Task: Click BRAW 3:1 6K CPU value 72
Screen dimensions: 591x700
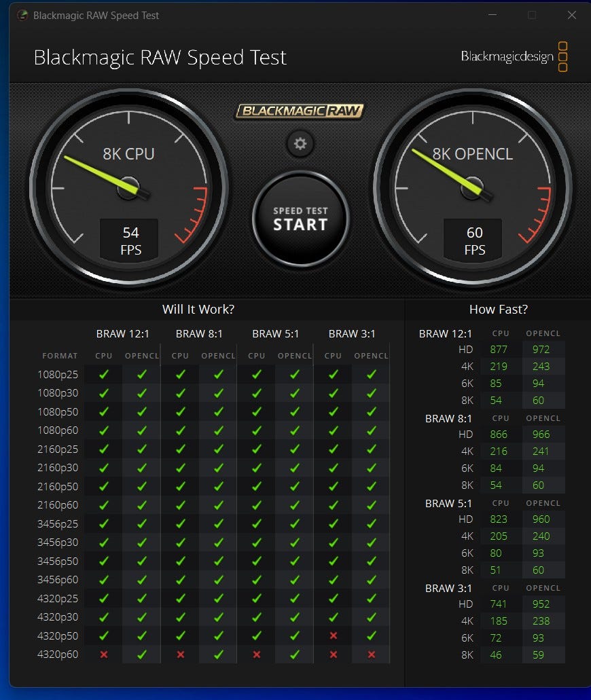Action: pyautogui.click(x=496, y=638)
